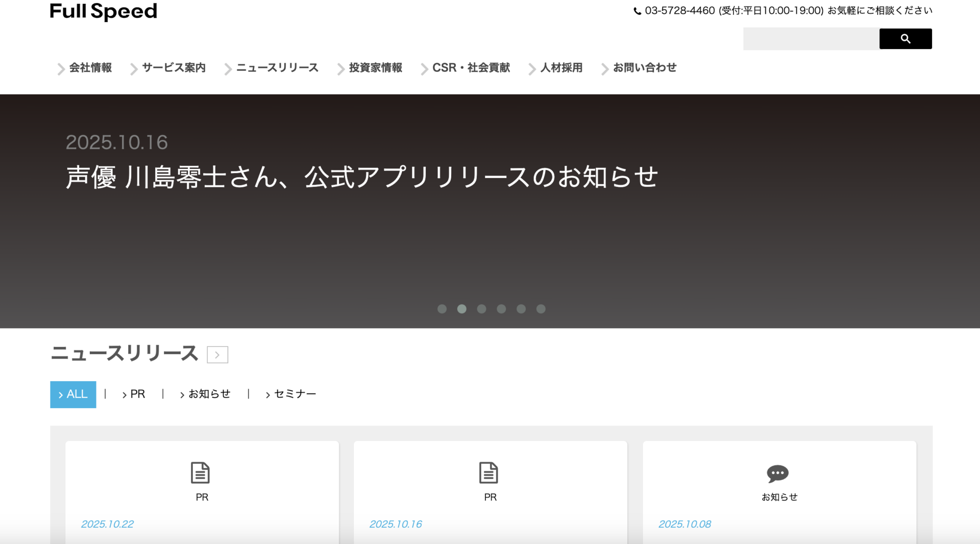
Task: Click the arrow box beside ニュースリリース heading
Action: (217, 355)
